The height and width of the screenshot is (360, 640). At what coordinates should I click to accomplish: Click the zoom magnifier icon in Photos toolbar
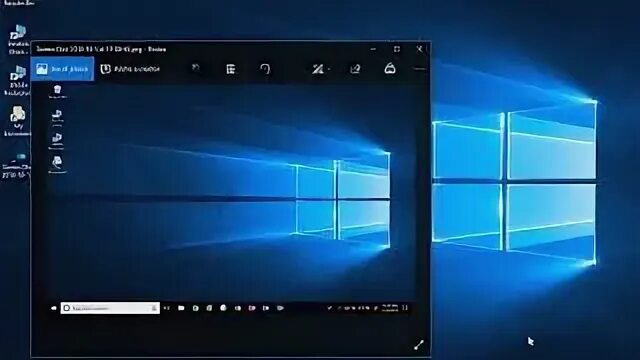(x=196, y=69)
